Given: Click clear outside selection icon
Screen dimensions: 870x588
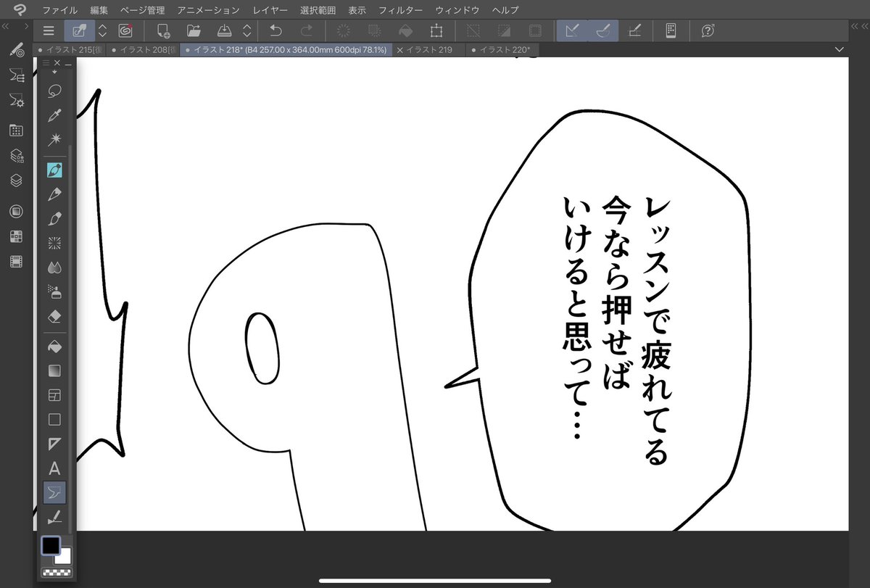Looking at the screenshot, I should tap(375, 30).
